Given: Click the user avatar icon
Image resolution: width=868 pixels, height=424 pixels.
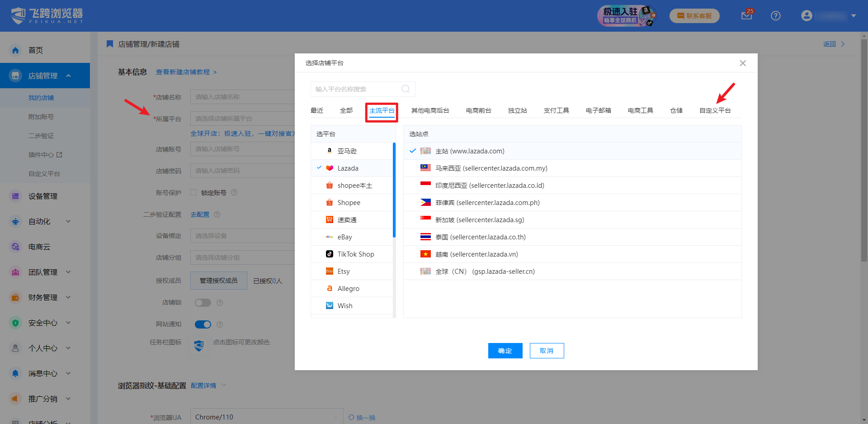Looking at the screenshot, I should coord(807,16).
